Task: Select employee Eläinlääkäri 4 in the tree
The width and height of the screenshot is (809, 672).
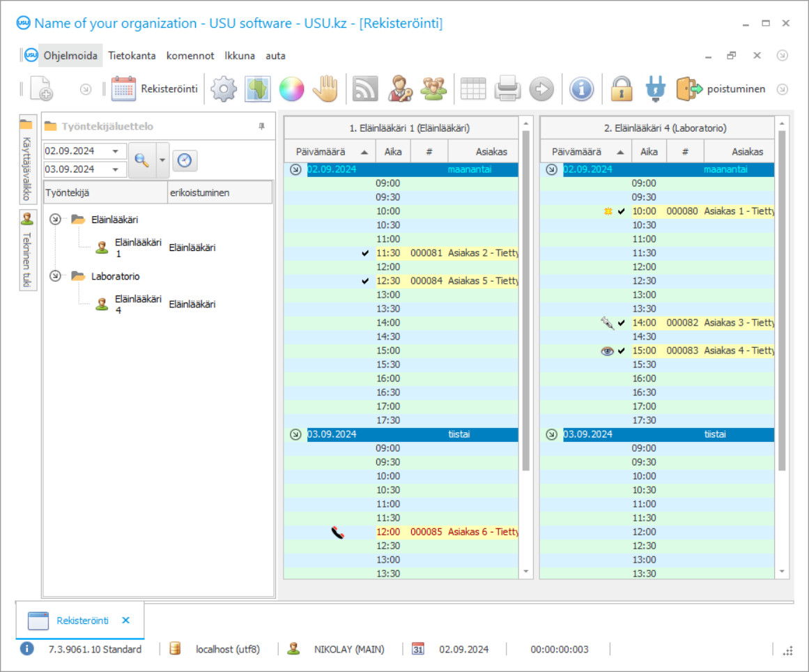Action: coord(138,305)
